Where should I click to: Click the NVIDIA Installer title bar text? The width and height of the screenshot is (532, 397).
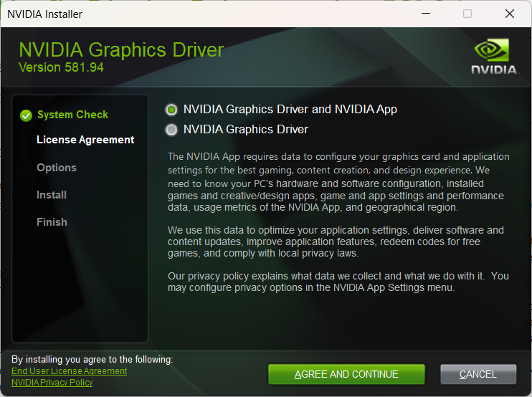44,14
